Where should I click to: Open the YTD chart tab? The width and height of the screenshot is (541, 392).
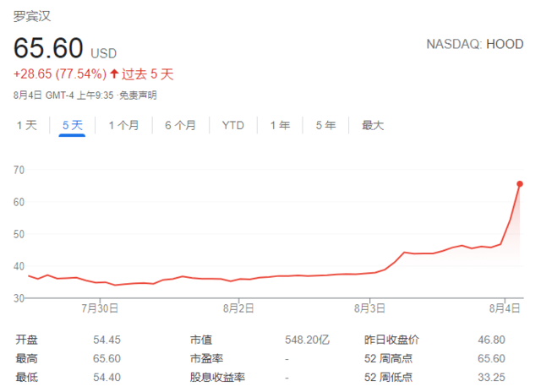(x=233, y=125)
